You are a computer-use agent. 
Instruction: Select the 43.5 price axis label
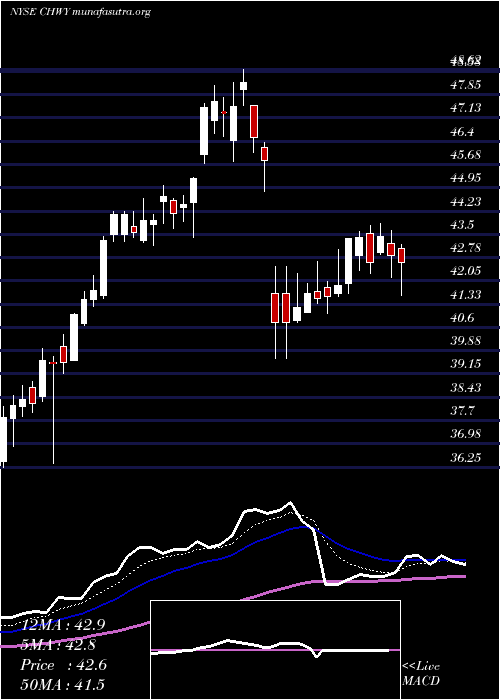[x=462, y=225]
